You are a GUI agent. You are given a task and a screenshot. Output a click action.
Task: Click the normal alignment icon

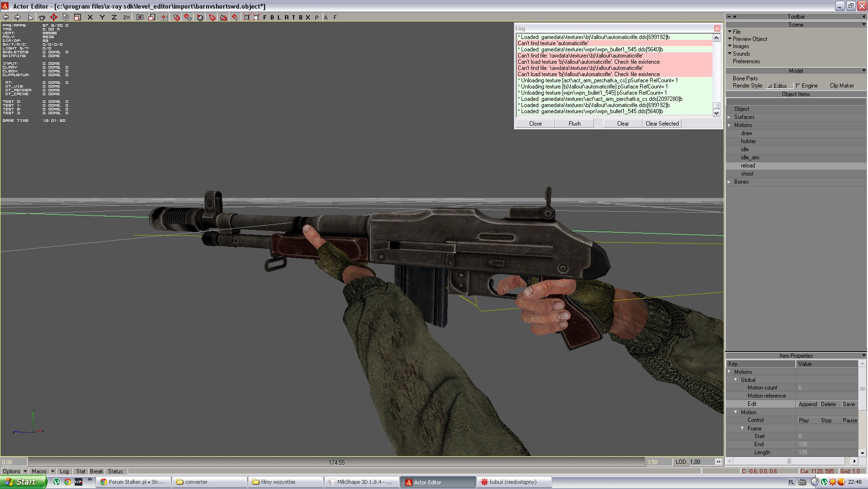click(224, 17)
